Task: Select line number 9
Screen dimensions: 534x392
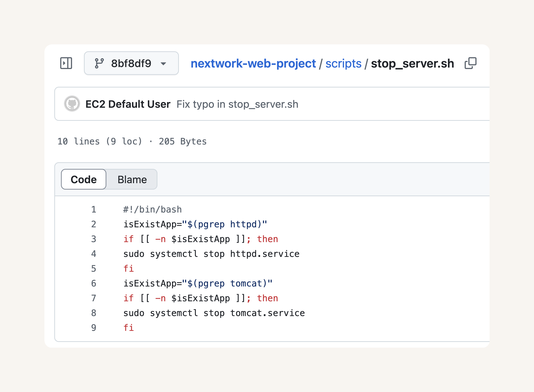Action: (x=94, y=328)
